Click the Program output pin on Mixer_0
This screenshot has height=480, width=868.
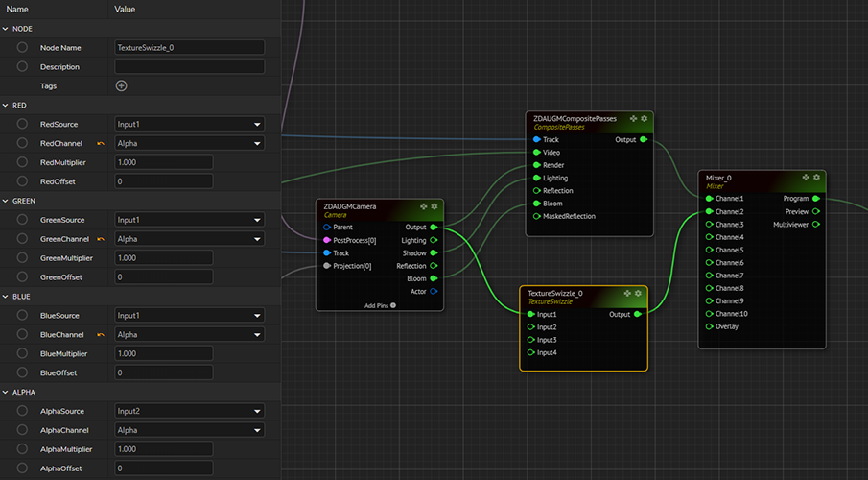click(x=815, y=199)
